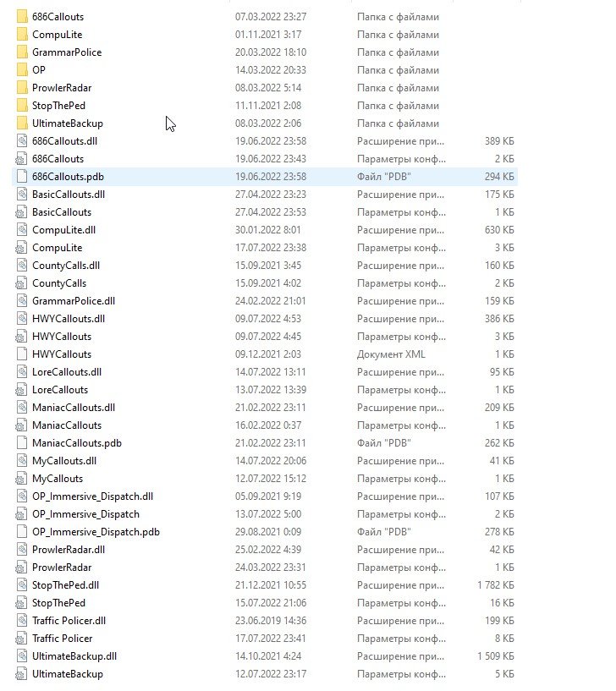The image size is (616, 691).
Task: Select the 686Callouts folder name
Action: coord(58,17)
